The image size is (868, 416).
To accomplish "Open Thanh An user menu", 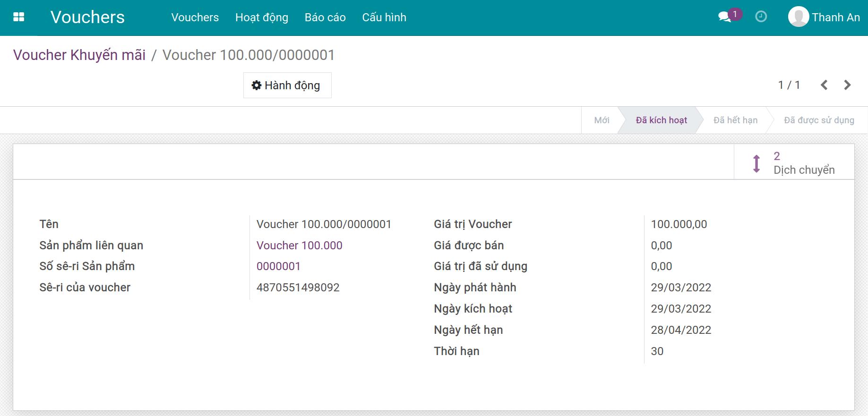I will 824,17.
